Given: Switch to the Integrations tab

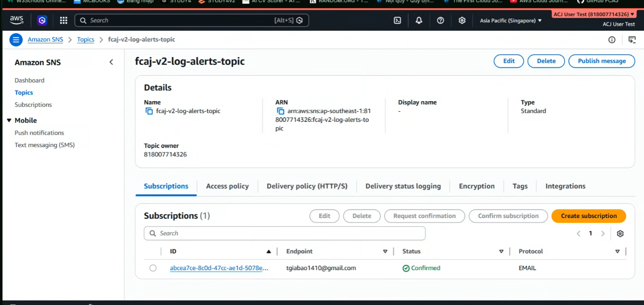Looking at the screenshot, I should 565,186.
